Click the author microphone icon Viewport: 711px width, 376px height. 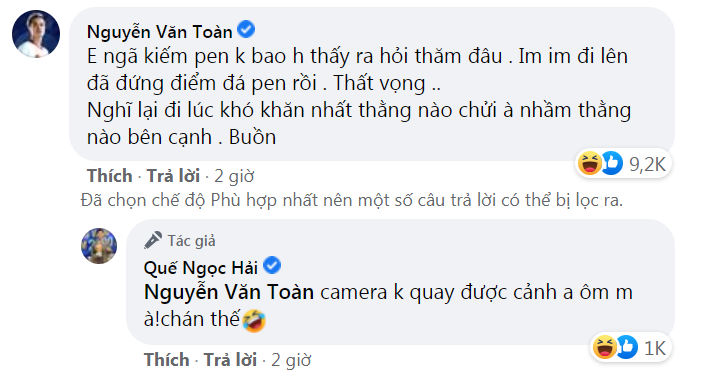[x=153, y=240]
